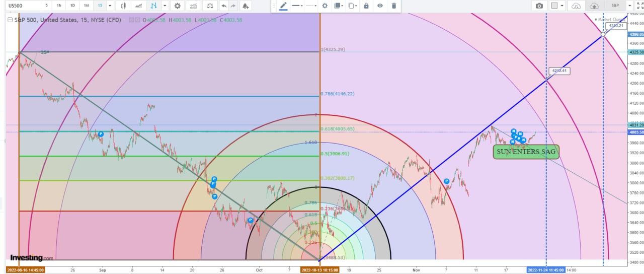
Task: Click the 4031.29 price axis label
Action: pyautogui.click(x=636, y=125)
